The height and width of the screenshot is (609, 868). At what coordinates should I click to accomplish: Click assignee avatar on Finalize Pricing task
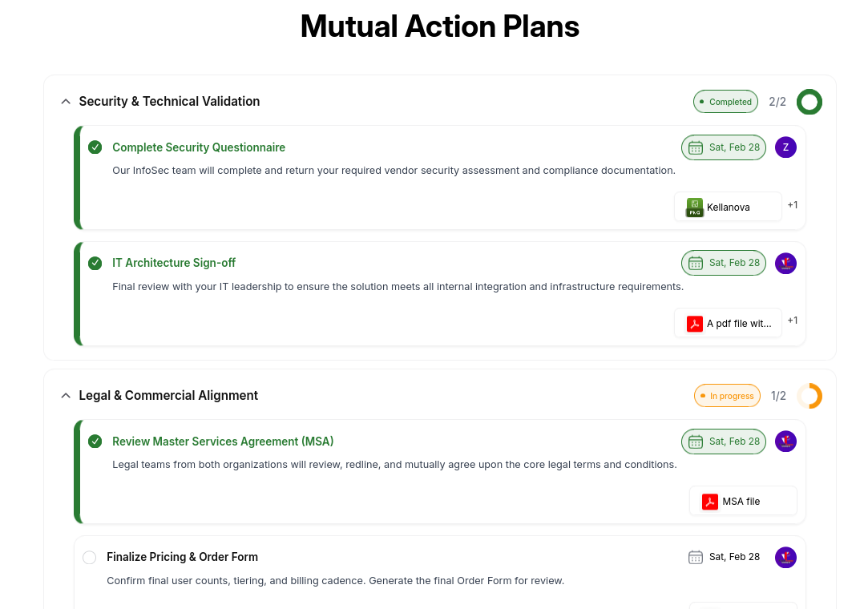[785, 557]
